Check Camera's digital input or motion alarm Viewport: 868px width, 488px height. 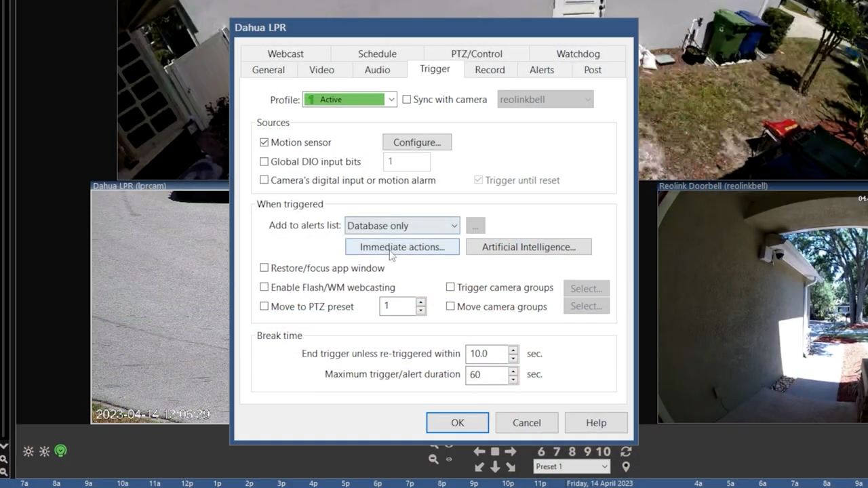(264, 180)
